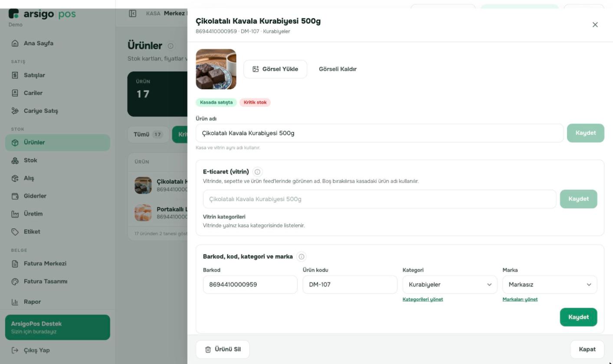Open the Kategori dropdown showing Kurabiyeler
The width and height of the screenshot is (613, 364).
click(450, 285)
